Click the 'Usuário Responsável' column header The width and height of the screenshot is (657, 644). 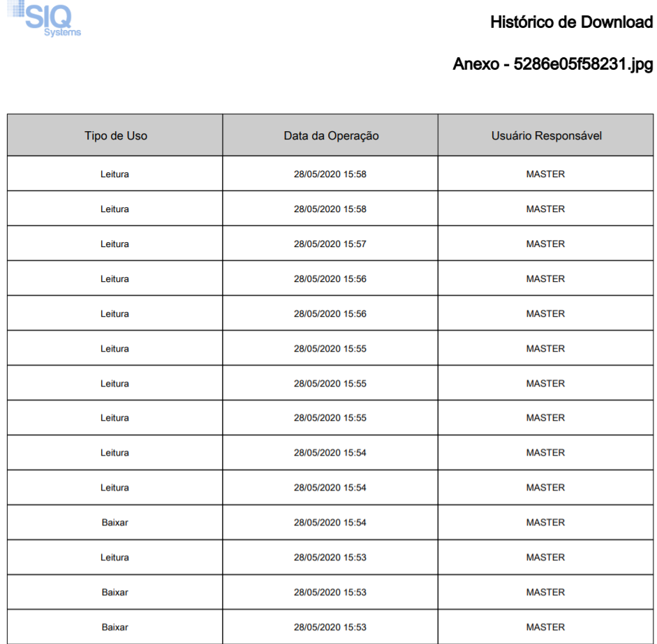pos(546,135)
